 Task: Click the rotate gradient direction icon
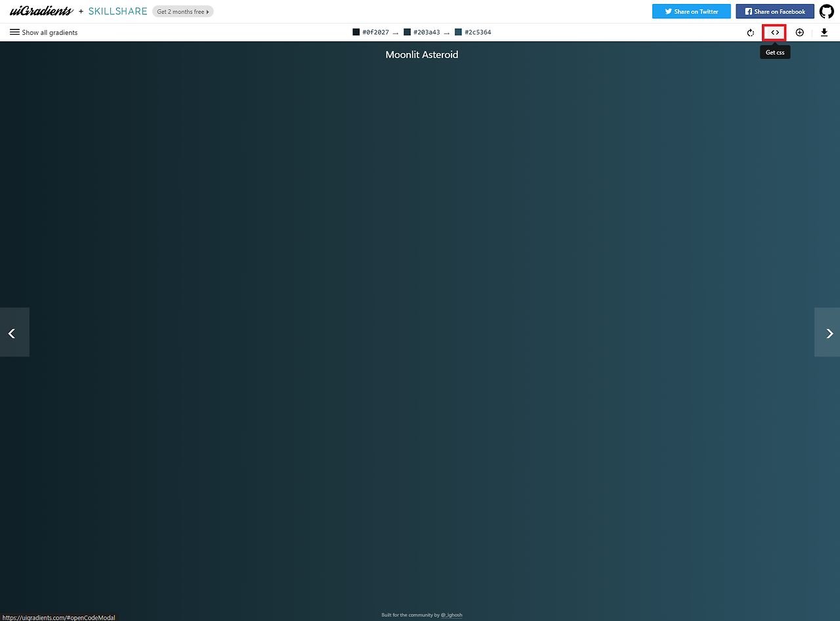tap(750, 32)
